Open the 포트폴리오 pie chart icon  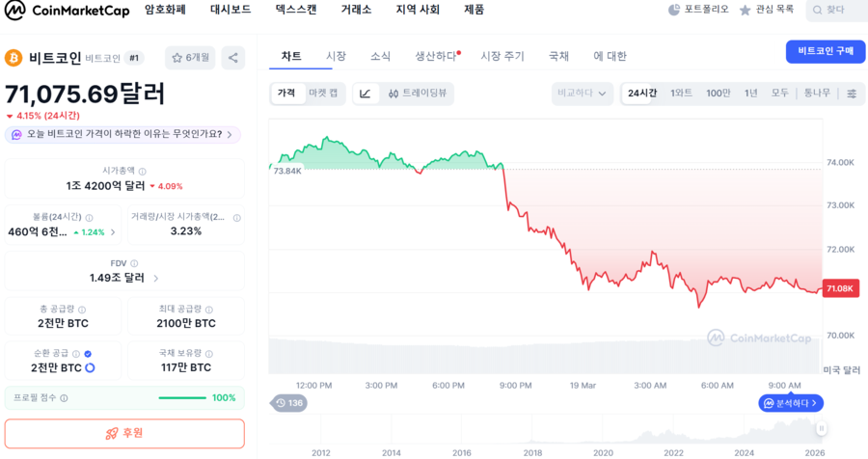pyautogui.click(x=674, y=10)
